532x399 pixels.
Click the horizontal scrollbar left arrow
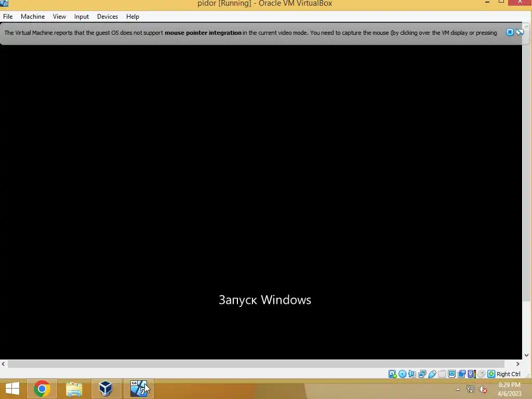pos(3,364)
